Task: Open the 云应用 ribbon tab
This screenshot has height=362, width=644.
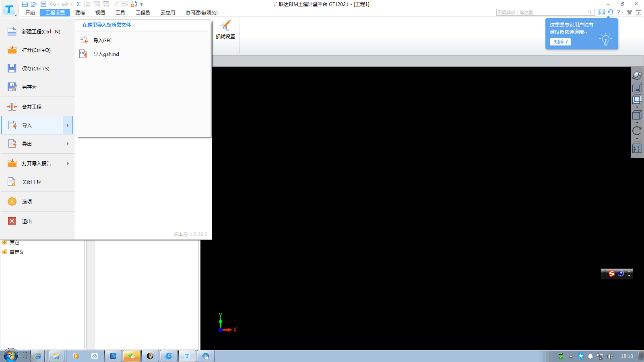Action: coord(168,12)
